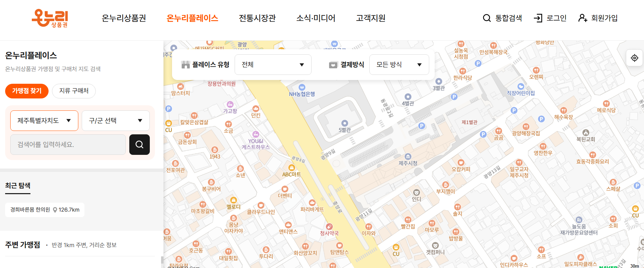Open the 소식·미디어 menu
644x268 pixels.
coord(316,18)
